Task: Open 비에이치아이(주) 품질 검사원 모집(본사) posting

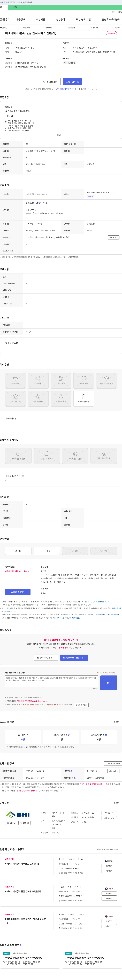Action: click(23, 891)
